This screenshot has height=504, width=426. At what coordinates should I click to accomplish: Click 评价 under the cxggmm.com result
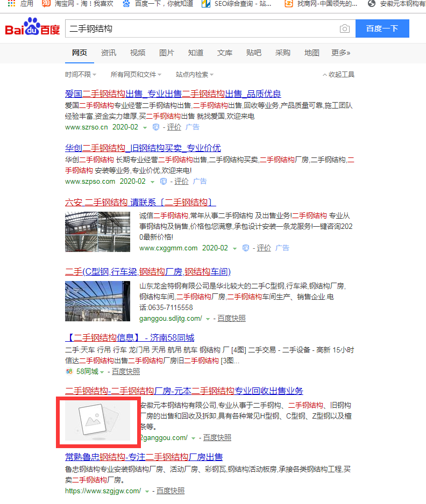coord(264,248)
